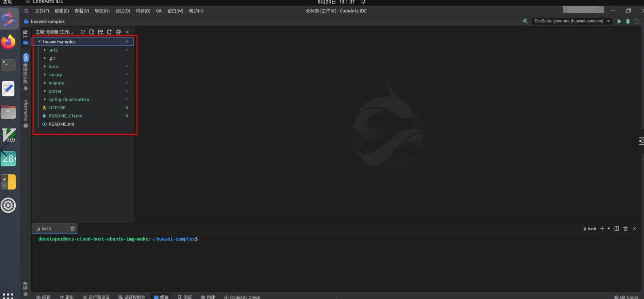Viewport: 644px width, 299px height.
Task: Open the 构建(B) menu
Action: point(143,11)
